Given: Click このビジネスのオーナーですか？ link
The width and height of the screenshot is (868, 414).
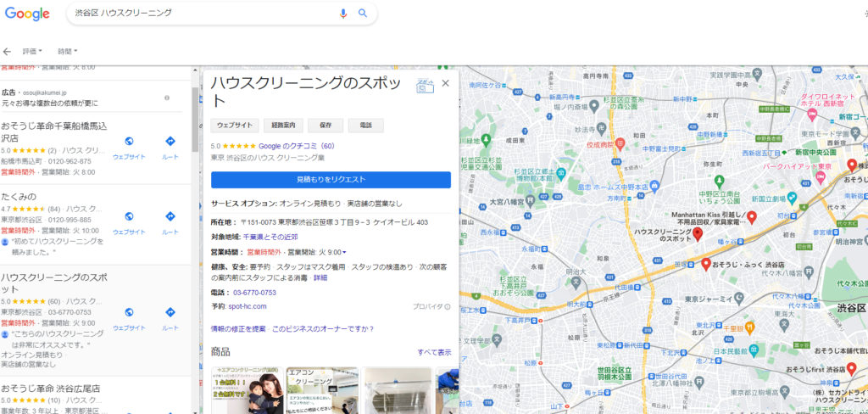Looking at the screenshot, I should (323, 328).
